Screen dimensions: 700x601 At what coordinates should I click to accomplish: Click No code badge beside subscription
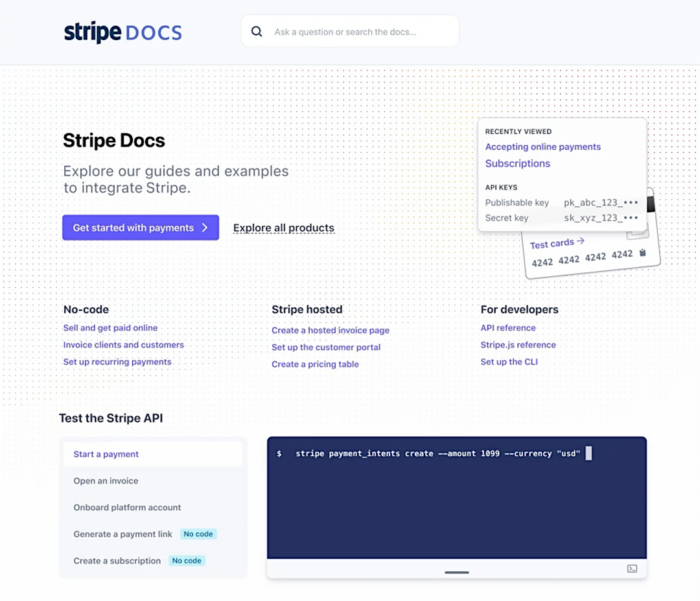coord(187,561)
